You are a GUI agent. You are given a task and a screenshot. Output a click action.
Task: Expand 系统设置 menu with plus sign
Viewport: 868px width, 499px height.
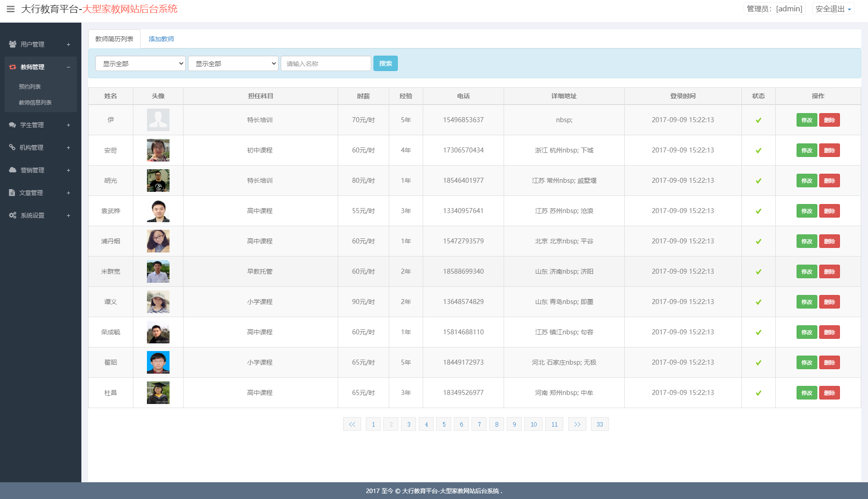pos(69,215)
